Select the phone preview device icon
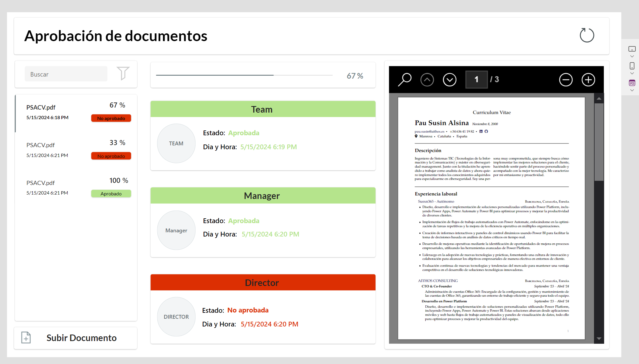Image resolution: width=639 pixels, height=364 pixels. tap(632, 66)
